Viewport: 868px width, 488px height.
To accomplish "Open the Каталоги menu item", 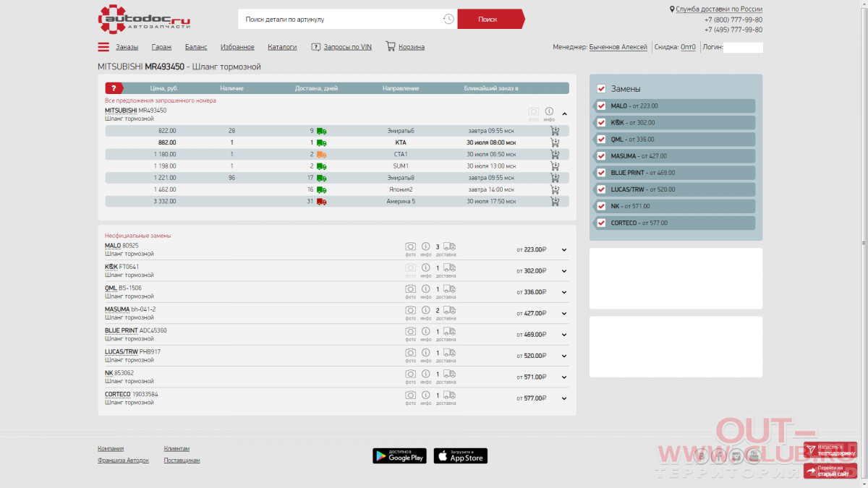I will (x=282, y=47).
